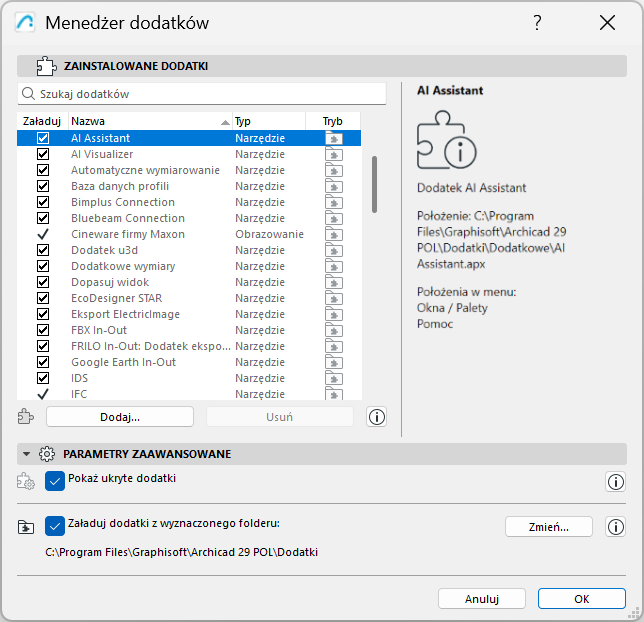The image size is (644, 622).
Task: Select the FBX In-Out row
Action: [x=189, y=330]
